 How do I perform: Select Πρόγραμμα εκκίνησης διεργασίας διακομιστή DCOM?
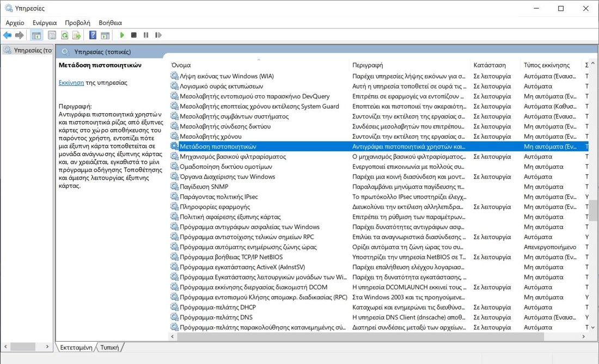pos(254,287)
